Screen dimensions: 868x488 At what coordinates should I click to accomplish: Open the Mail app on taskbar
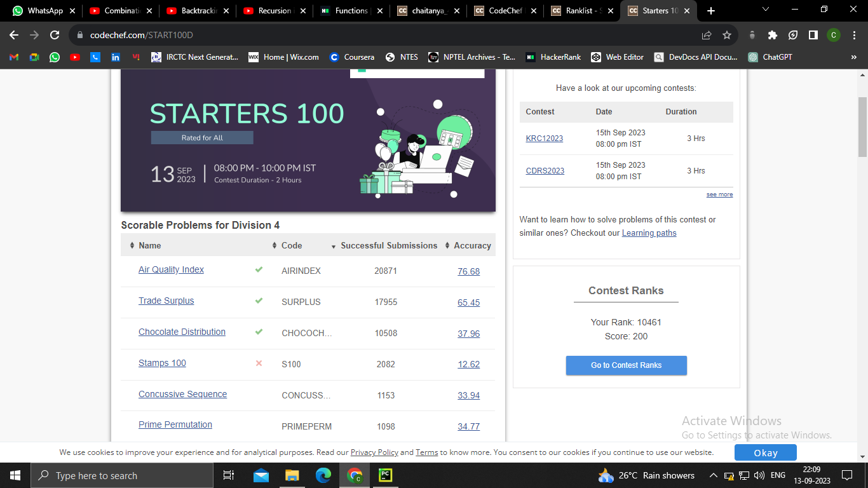(x=261, y=475)
